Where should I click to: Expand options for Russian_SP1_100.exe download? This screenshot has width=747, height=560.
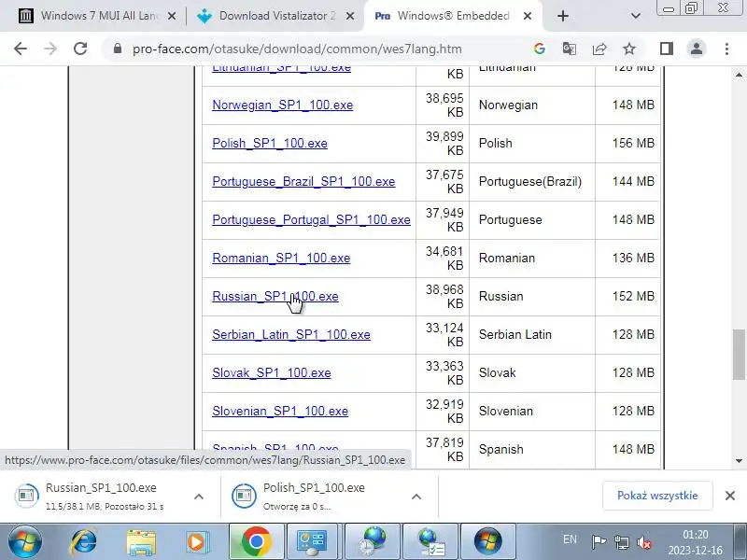click(199, 497)
